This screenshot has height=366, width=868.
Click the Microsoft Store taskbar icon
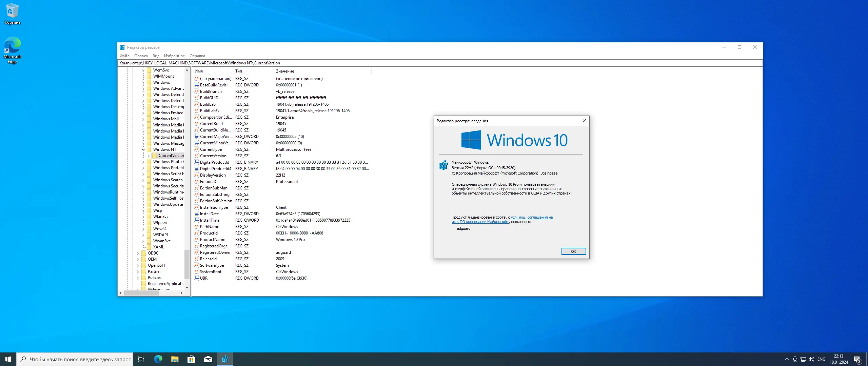191,359
